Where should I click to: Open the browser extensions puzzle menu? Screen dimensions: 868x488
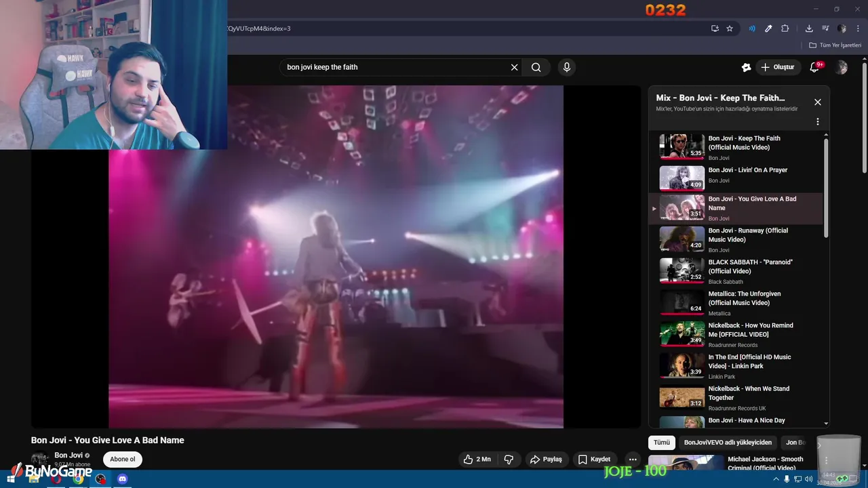pyautogui.click(x=785, y=28)
